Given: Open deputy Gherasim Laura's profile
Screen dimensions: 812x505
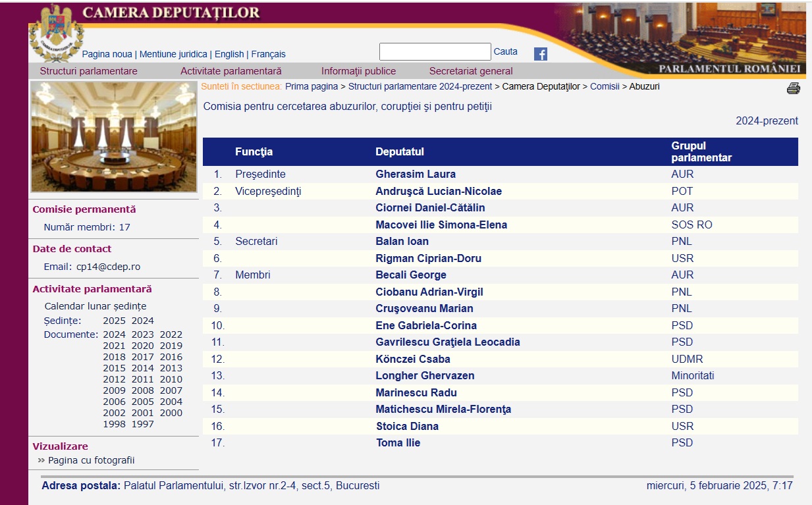Looking at the screenshot, I should pos(415,174).
